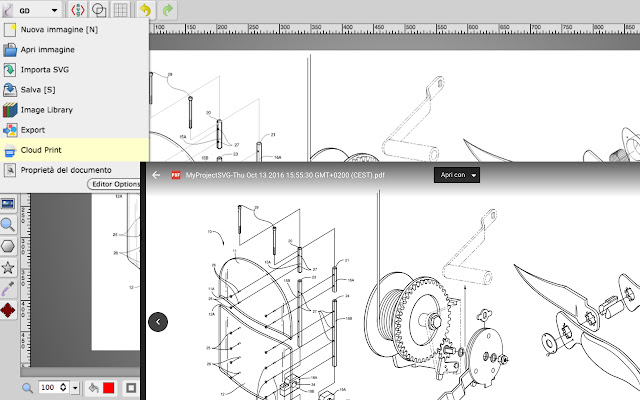
Task: Click the document properties icon
Action: (10, 170)
